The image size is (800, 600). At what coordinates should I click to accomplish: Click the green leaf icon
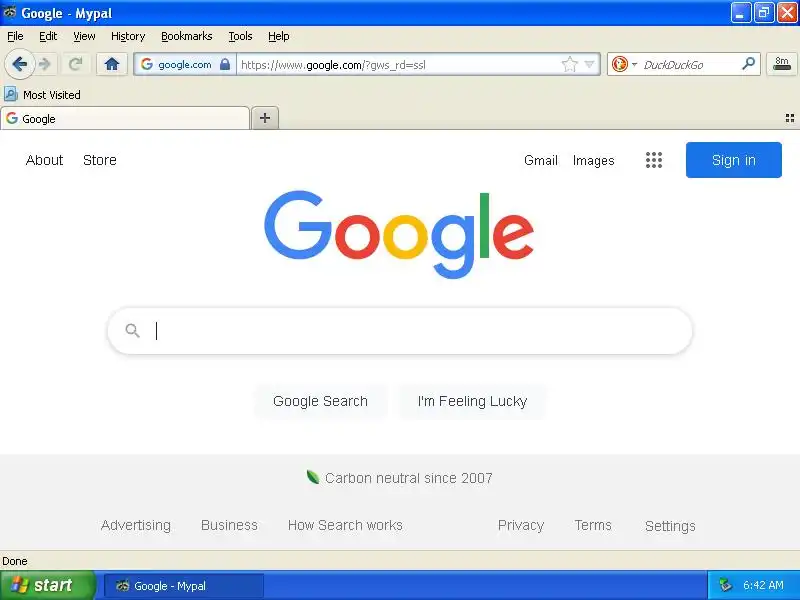point(313,478)
